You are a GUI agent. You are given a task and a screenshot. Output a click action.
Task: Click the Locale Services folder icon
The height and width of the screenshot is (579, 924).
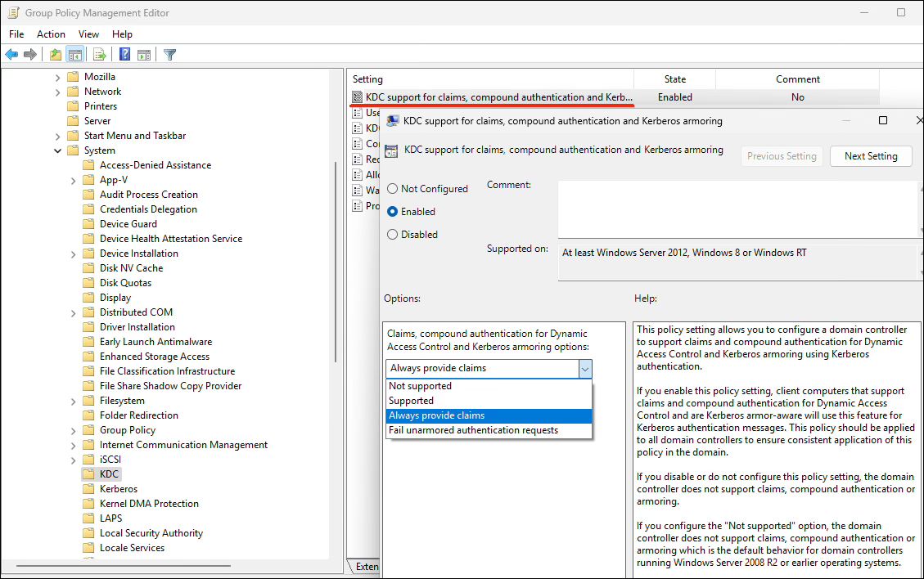[x=88, y=548]
